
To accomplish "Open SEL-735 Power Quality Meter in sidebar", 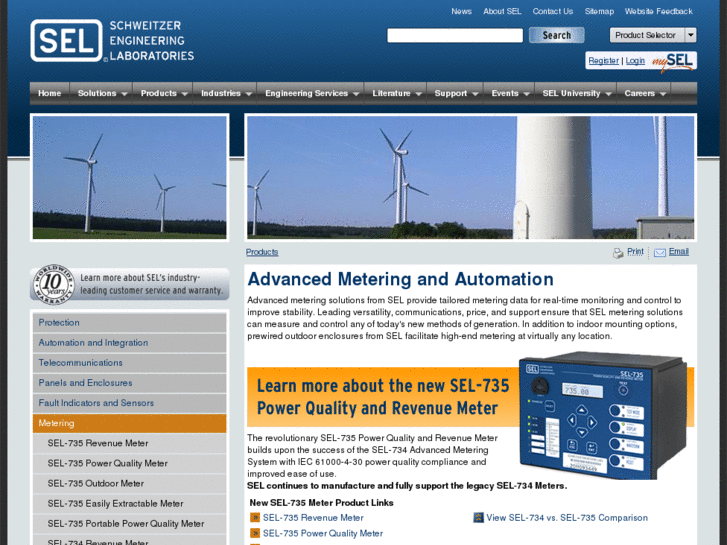I will click(x=129, y=463).
